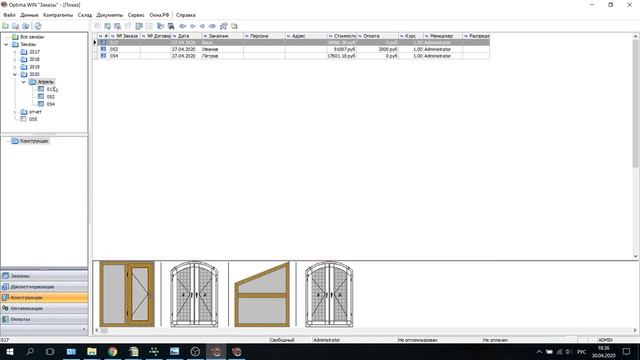Switch to the Диспетчеризация panel button
The width and height of the screenshot is (640, 360).
tap(44, 287)
